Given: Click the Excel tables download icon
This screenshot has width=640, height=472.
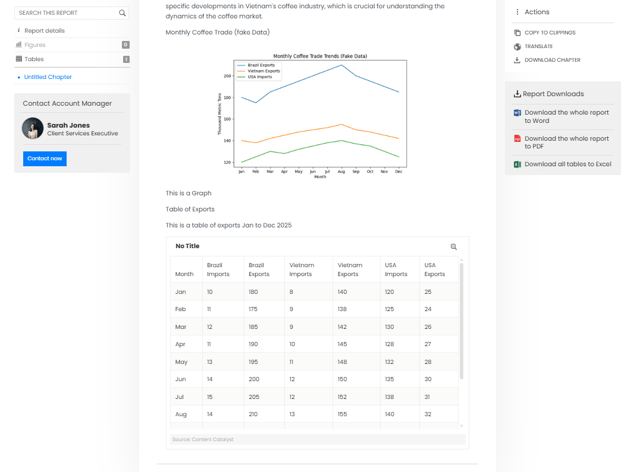Looking at the screenshot, I should click(x=517, y=164).
